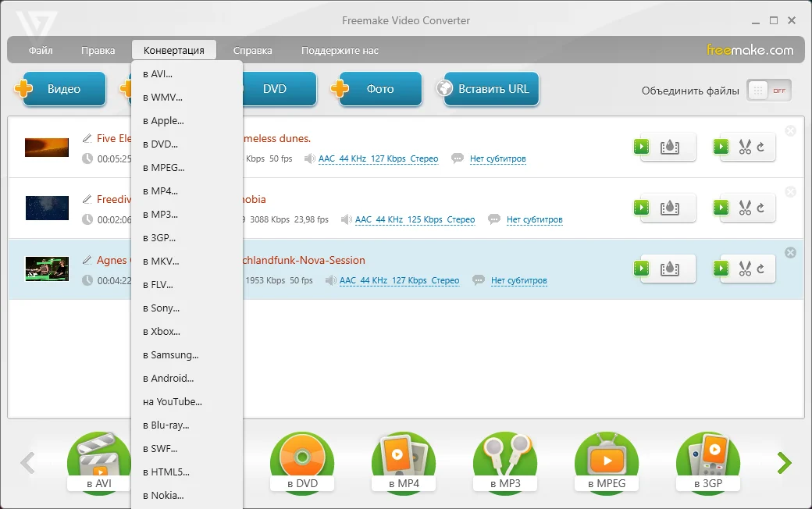Viewport: 812px width, 509px height.
Task: Click the Five Elements video thumbnail
Action: click(47, 147)
